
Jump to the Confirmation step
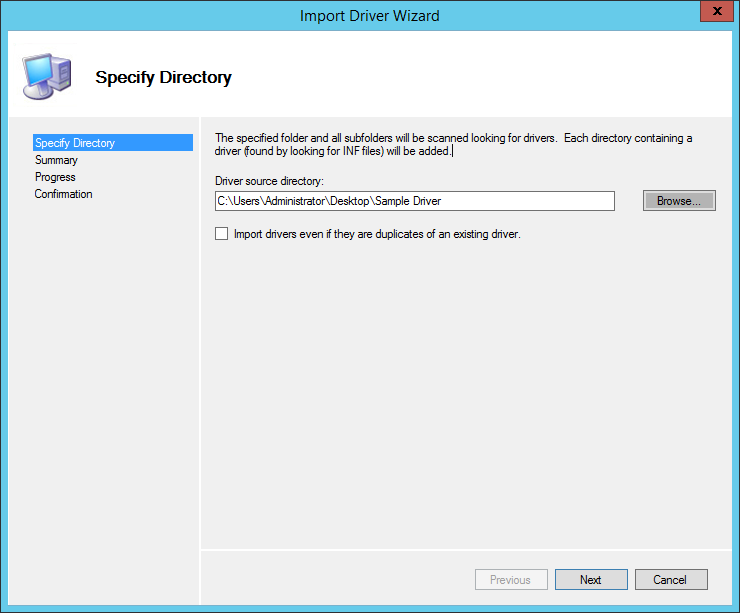[63, 194]
